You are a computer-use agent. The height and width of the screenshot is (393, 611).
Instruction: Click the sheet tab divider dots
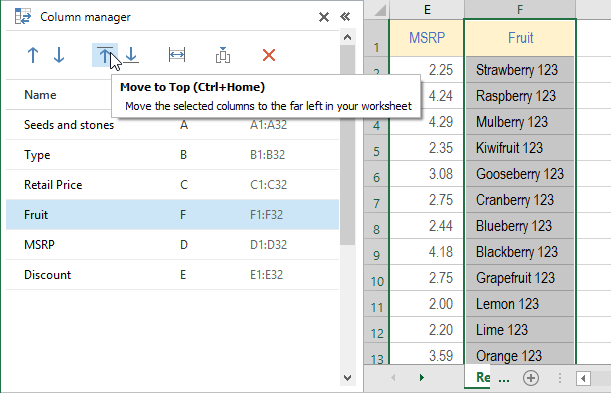pyautogui.click(x=560, y=378)
